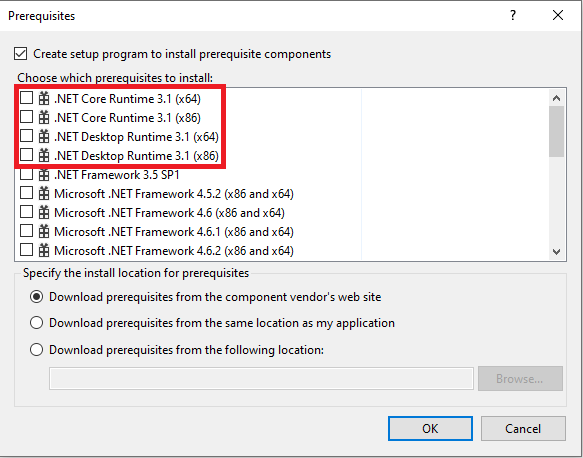Select the '.NET Core Runtime 3.1 (x64)' text
The height and width of the screenshot is (458, 583).
(x=127, y=99)
